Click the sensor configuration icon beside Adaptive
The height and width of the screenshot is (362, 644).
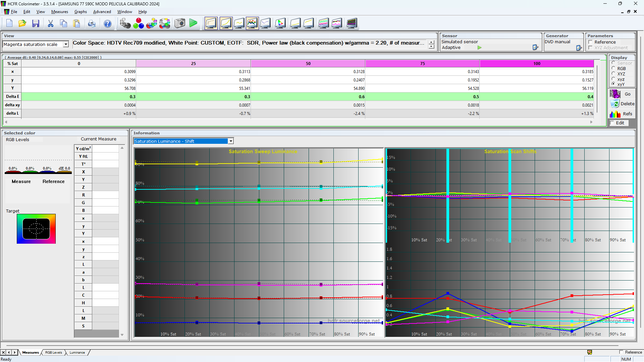(535, 48)
